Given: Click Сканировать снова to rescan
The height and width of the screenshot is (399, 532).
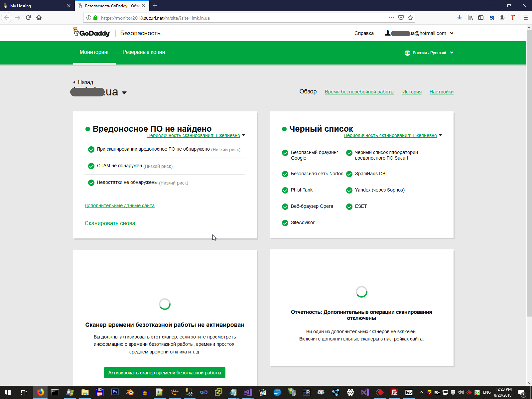Looking at the screenshot, I should pos(110,223).
